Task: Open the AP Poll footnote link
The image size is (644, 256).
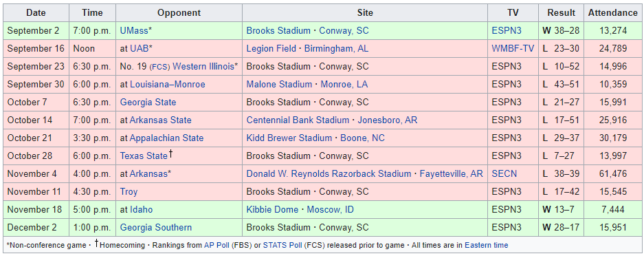Action: coord(217,245)
